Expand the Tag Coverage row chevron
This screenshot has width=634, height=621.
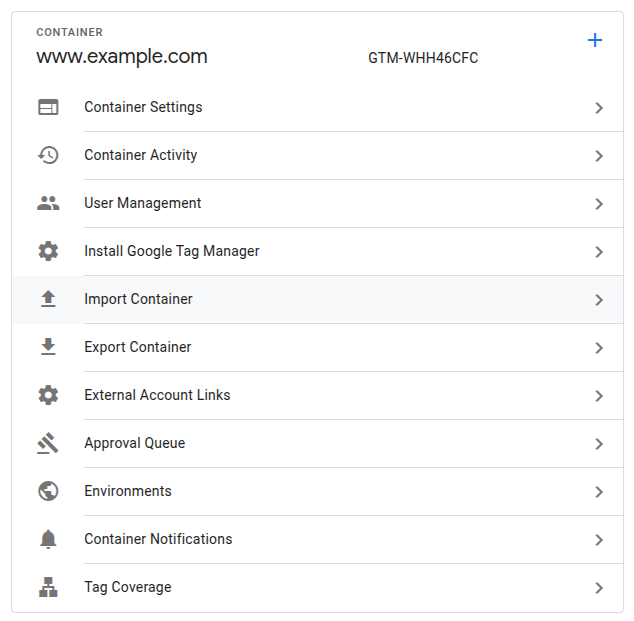[x=599, y=588]
